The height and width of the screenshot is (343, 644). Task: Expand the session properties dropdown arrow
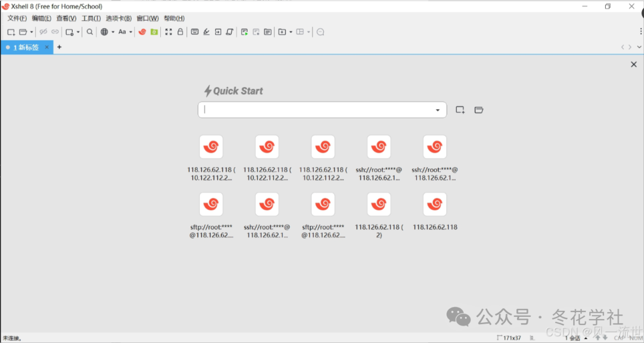coord(78,32)
